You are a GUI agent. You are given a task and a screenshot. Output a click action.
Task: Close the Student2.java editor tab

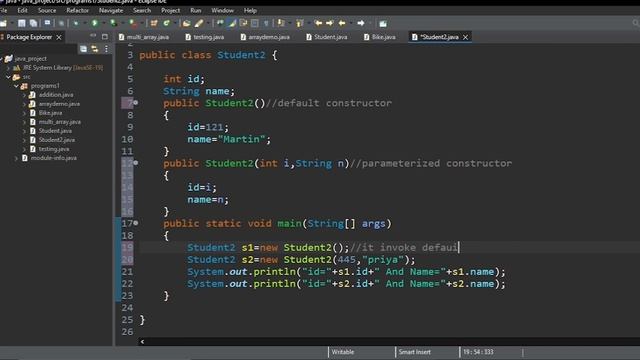(x=465, y=37)
